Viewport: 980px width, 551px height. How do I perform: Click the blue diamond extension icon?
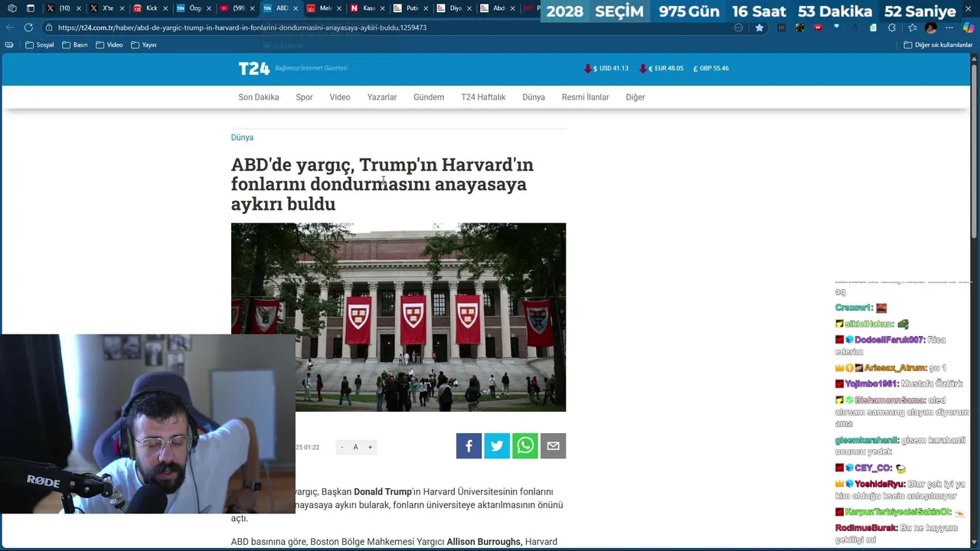pos(836,28)
